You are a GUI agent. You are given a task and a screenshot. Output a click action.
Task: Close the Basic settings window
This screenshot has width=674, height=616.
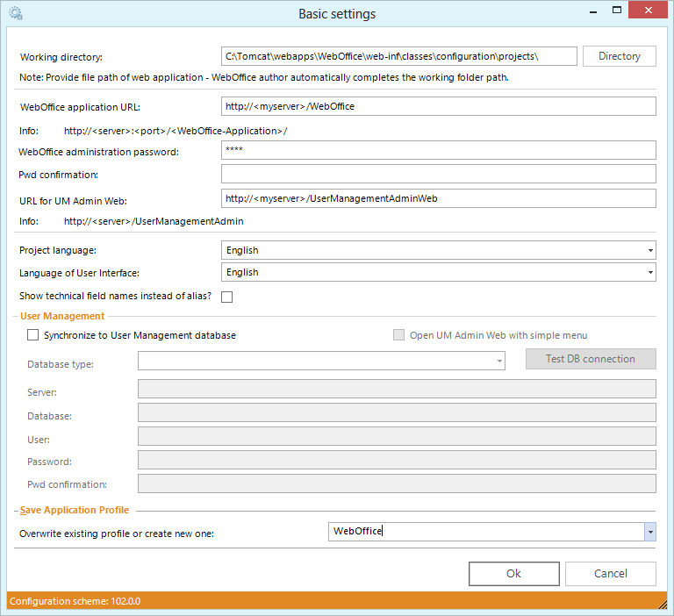point(649,10)
